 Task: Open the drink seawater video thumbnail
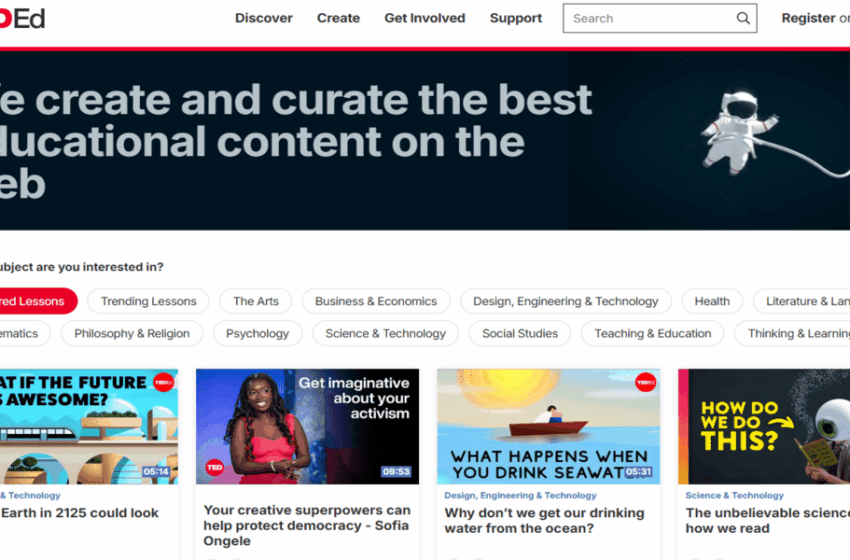click(x=549, y=427)
